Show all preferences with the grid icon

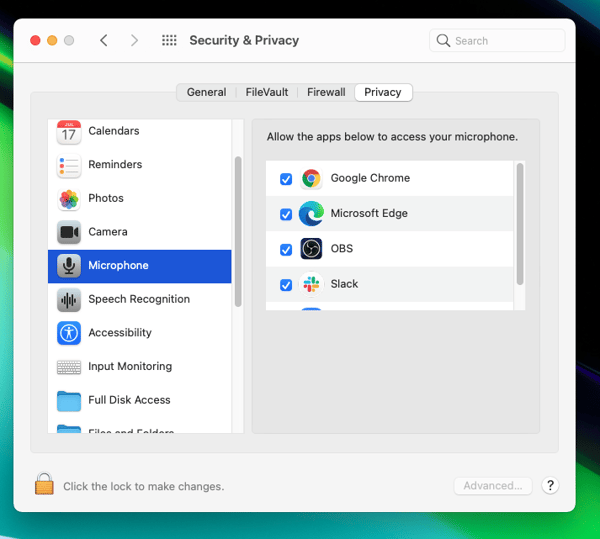[x=169, y=40]
